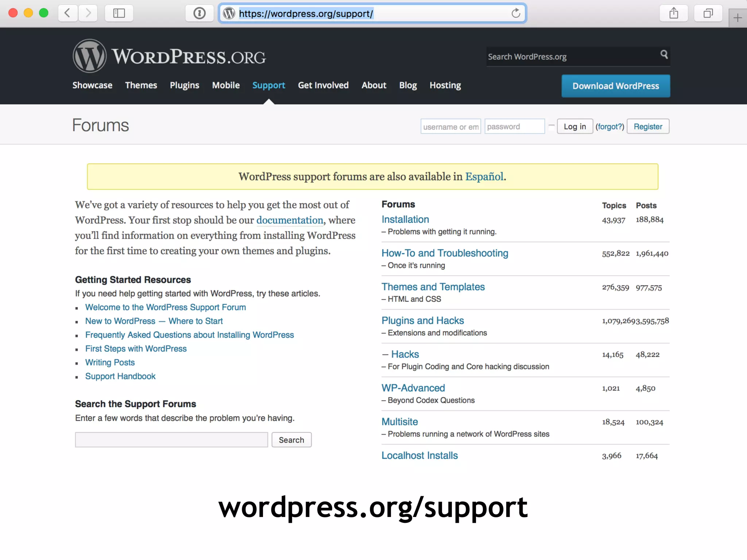Open the Hosting menu item
The height and width of the screenshot is (560, 747).
click(x=445, y=85)
